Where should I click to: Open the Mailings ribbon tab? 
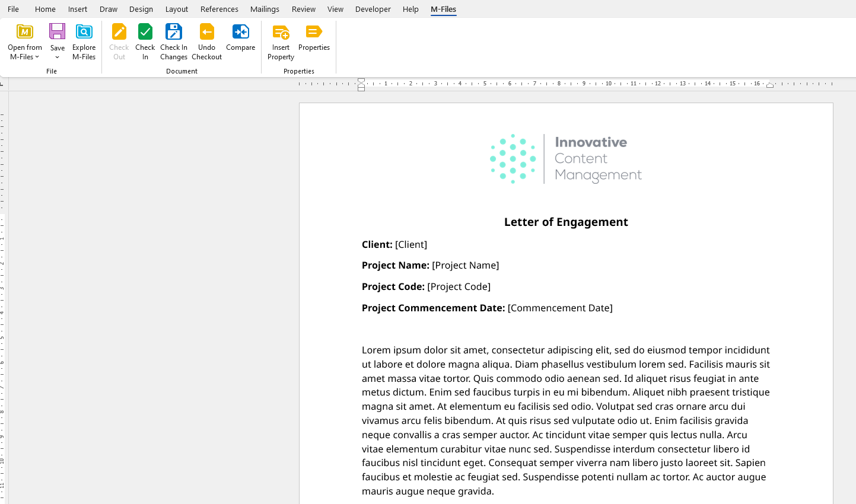(265, 9)
